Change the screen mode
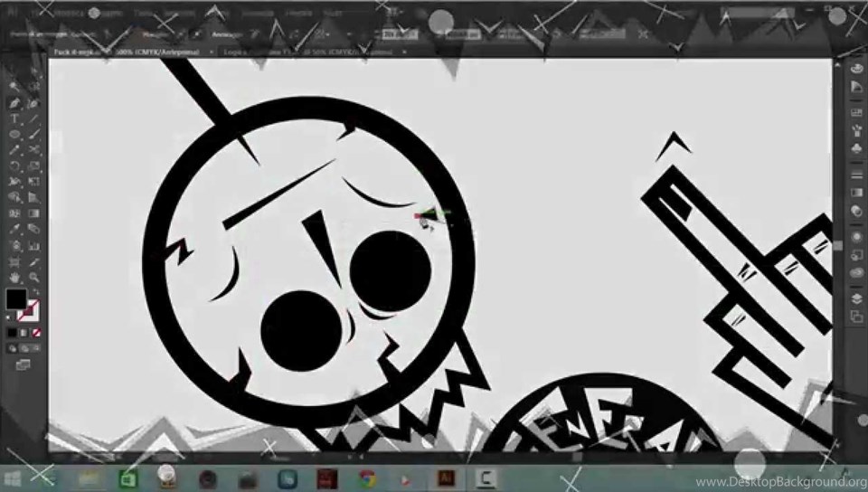The width and height of the screenshot is (868, 492). click(23, 364)
